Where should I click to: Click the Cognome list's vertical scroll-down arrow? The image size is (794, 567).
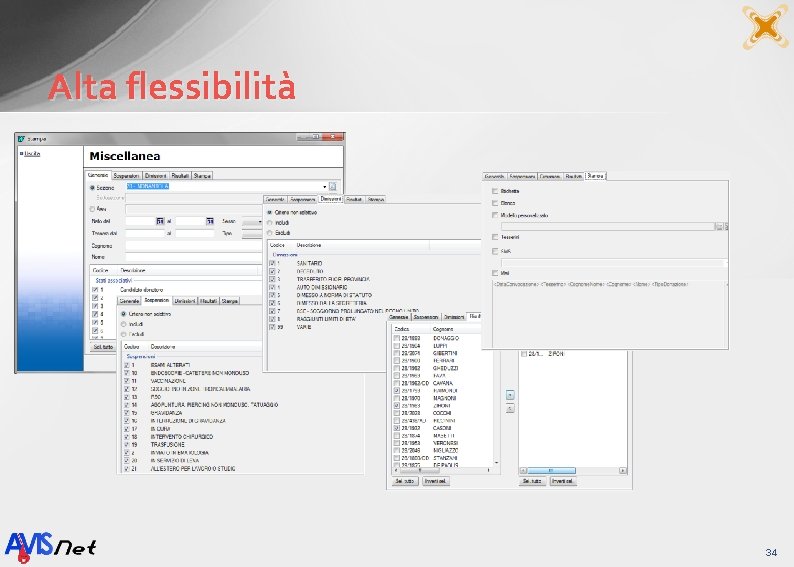click(x=496, y=463)
